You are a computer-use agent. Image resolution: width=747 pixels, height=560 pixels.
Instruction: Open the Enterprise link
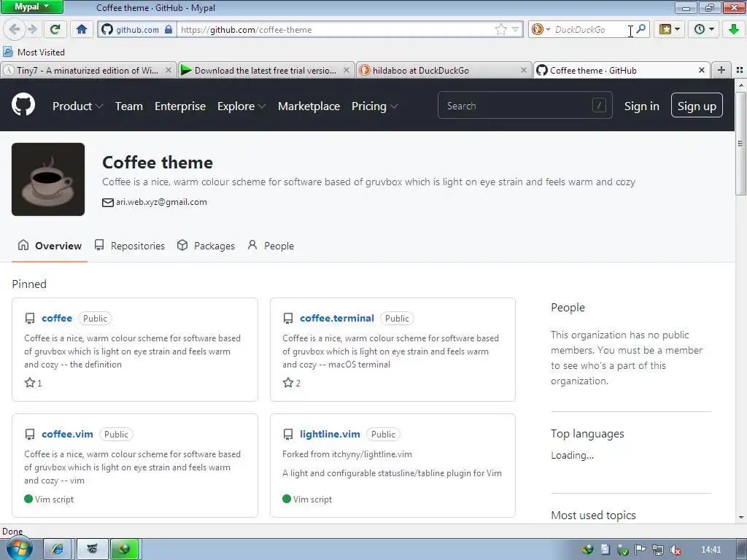pyautogui.click(x=180, y=106)
